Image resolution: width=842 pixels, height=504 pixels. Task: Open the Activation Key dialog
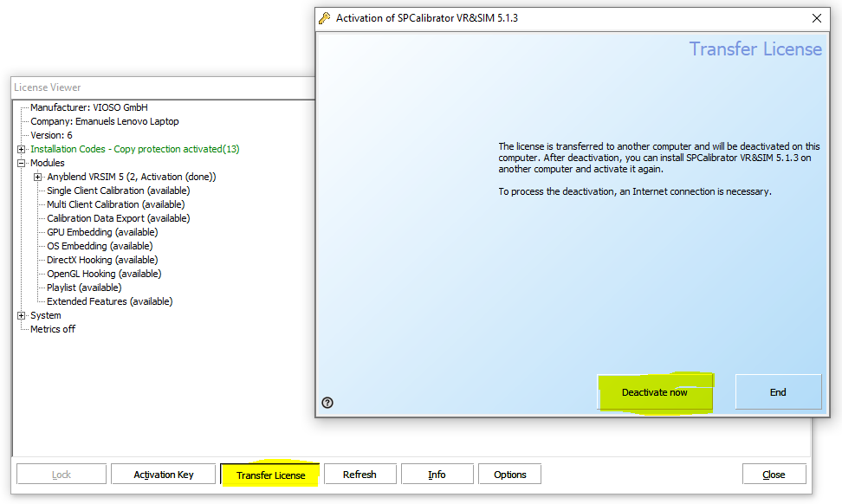[x=163, y=475]
